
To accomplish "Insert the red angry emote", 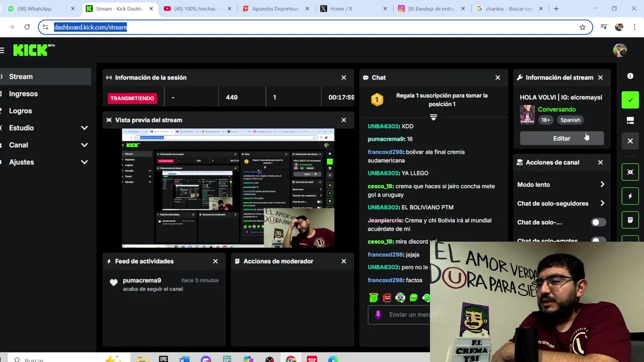I will [x=387, y=298].
